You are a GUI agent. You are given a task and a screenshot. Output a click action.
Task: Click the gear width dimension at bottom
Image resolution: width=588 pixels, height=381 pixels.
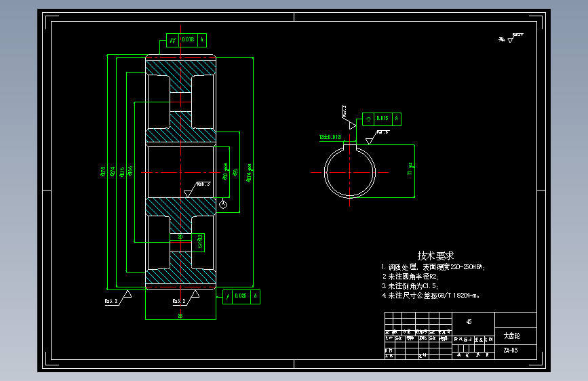pyautogui.click(x=180, y=316)
